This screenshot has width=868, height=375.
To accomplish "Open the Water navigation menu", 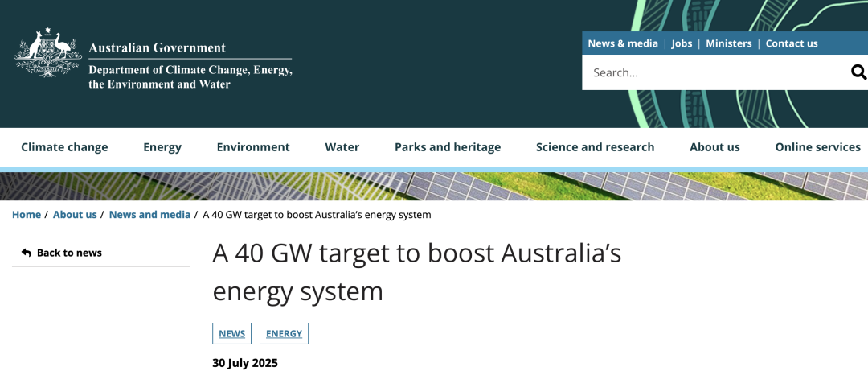I will coord(342,147).
